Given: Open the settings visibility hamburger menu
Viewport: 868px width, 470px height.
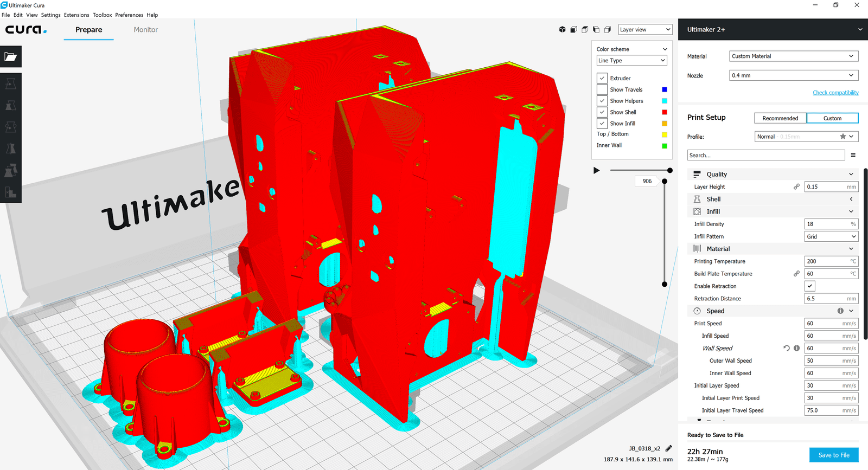Looking at the screenshot, I should tap(853, 155).
